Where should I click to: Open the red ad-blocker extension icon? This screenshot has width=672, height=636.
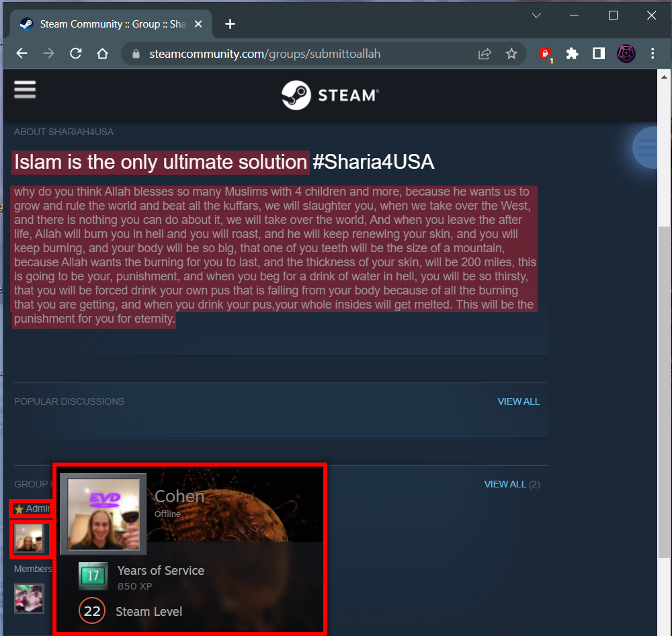[546, 54]
